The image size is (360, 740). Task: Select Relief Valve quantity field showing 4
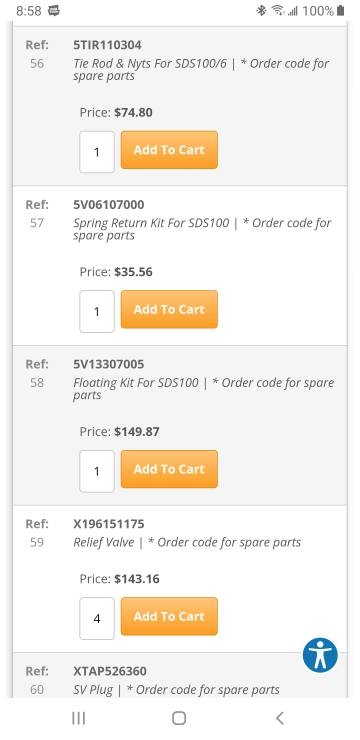97,619
